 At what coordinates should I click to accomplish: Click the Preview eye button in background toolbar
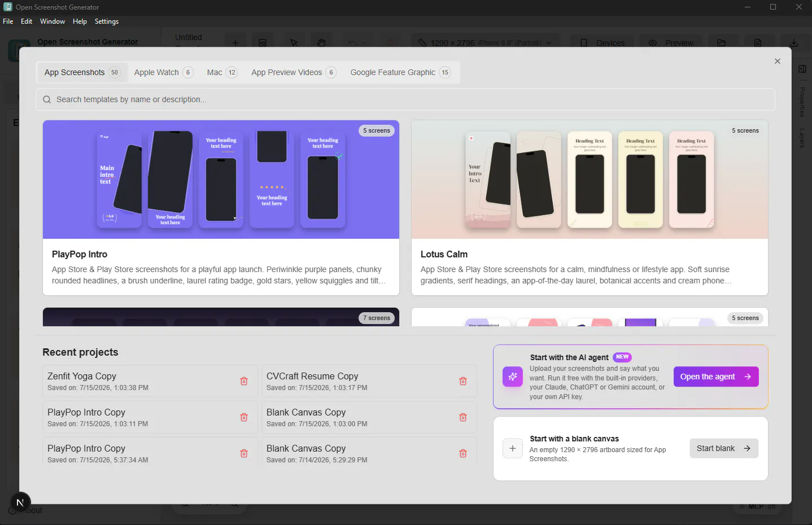[x=670, y=43]
